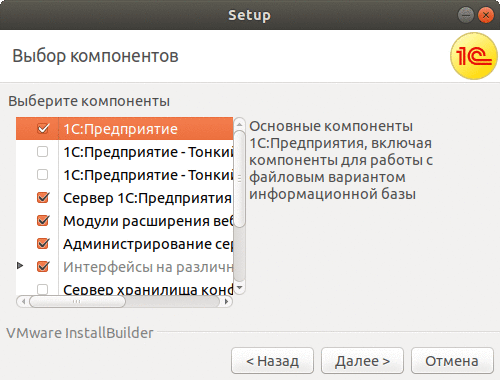Screen dimensions: 500x380
Task: Uncheck Администрирование сервера checkbox
Action: pos(43,244)
